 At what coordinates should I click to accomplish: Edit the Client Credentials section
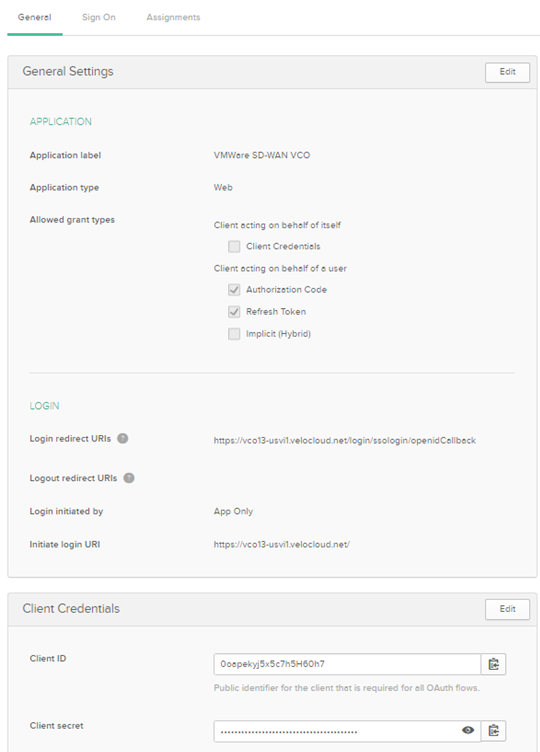click(x=507, y=609)
